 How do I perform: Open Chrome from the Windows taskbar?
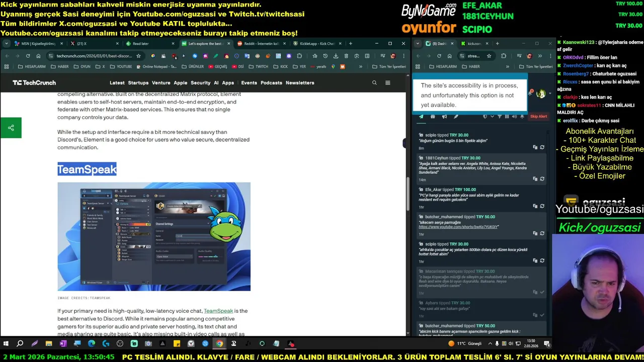[219, 344]
